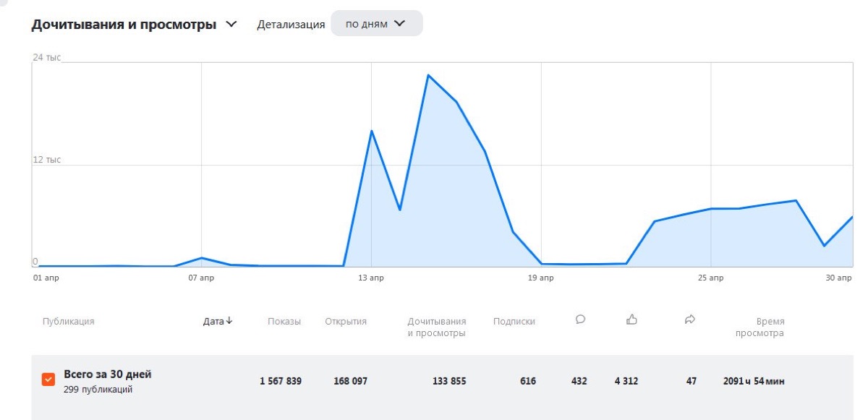Uncheck the Всего за 30 дней checkbox

coord(48,380)
